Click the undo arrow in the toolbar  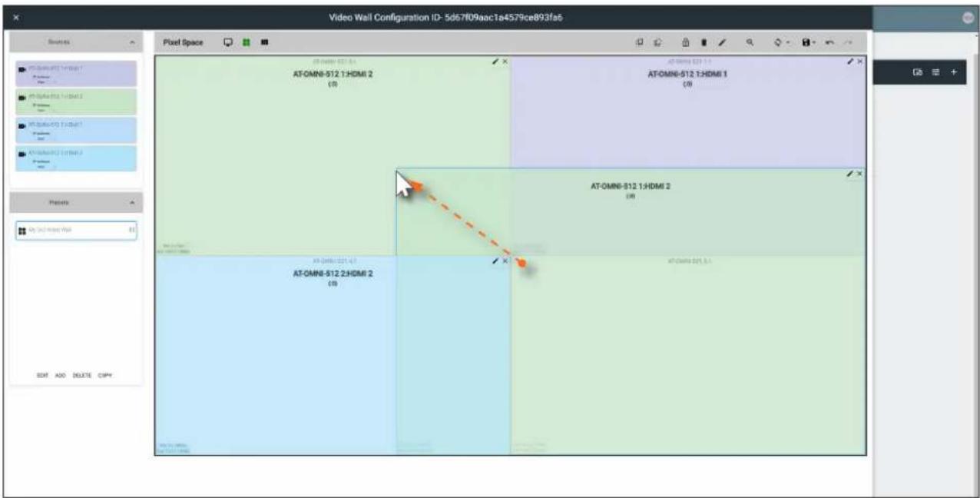[829, 42]
